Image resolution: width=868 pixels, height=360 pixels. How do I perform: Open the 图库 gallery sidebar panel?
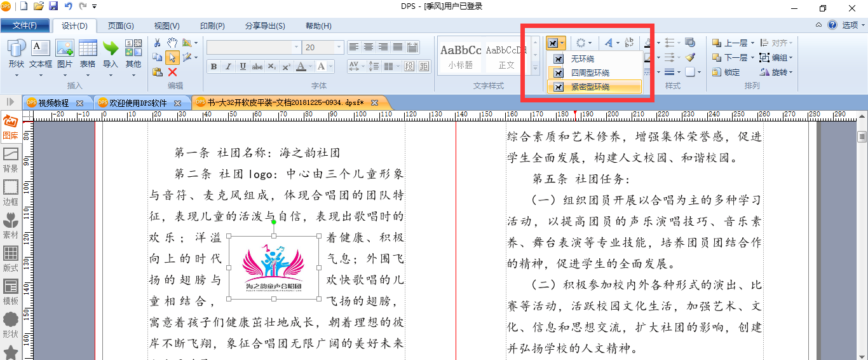pos(11,127)
